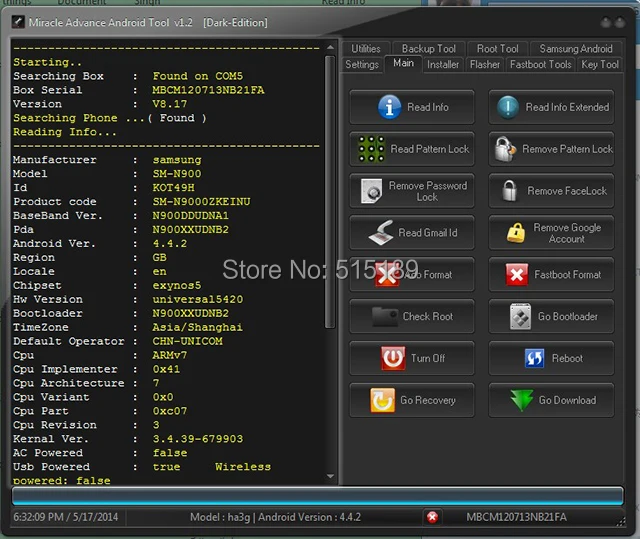Viewport: 640px width, 539px height.
Task: Click the Remove FaceLock padlock icon
Action: 509,191
